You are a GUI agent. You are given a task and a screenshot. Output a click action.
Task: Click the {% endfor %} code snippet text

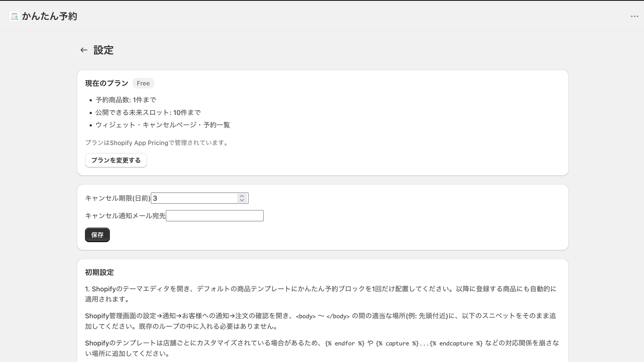(345, 343)
